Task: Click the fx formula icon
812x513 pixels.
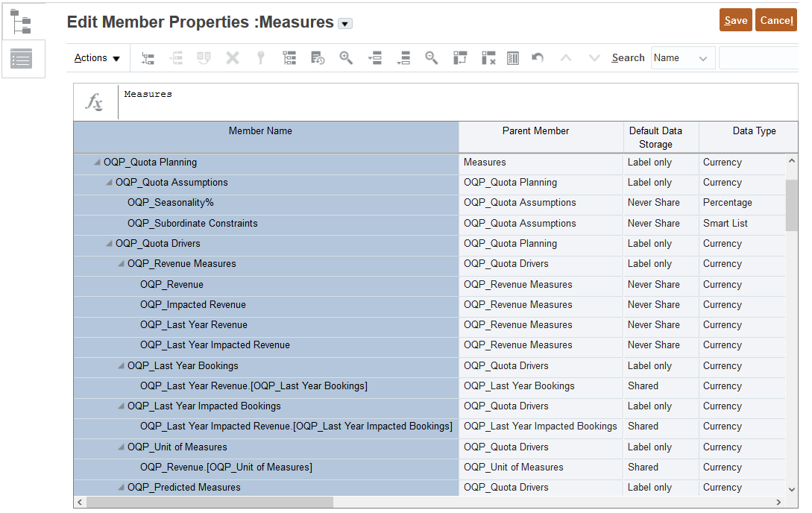Action: pyautogui.click(x=95, y=101)
